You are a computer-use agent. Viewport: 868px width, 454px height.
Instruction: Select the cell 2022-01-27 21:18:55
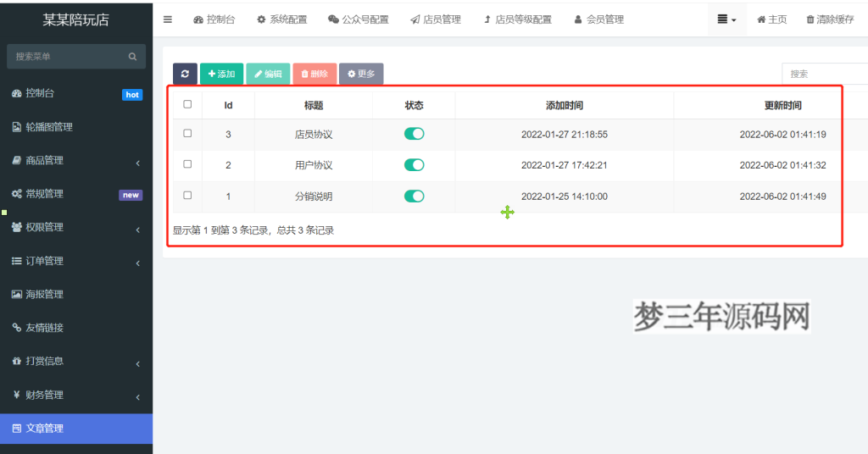pyautogui.click(x=564, y=135)
